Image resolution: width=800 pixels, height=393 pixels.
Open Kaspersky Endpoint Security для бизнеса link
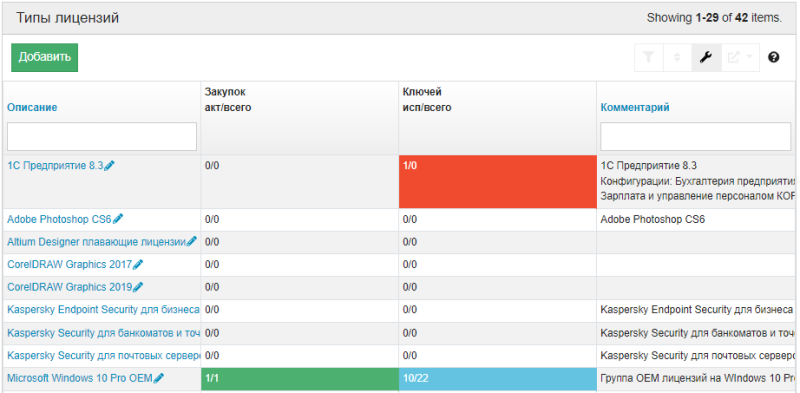(x=103, y=309)
